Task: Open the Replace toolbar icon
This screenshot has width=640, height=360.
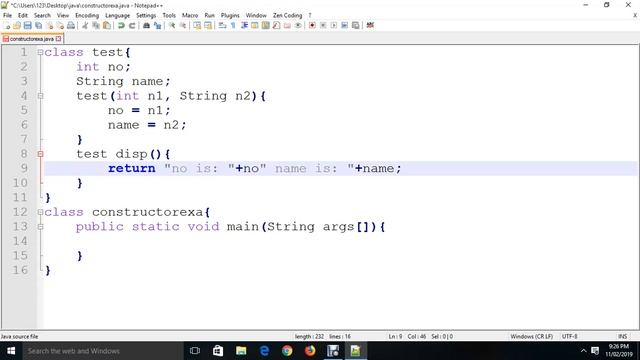Action: point(157,25)
